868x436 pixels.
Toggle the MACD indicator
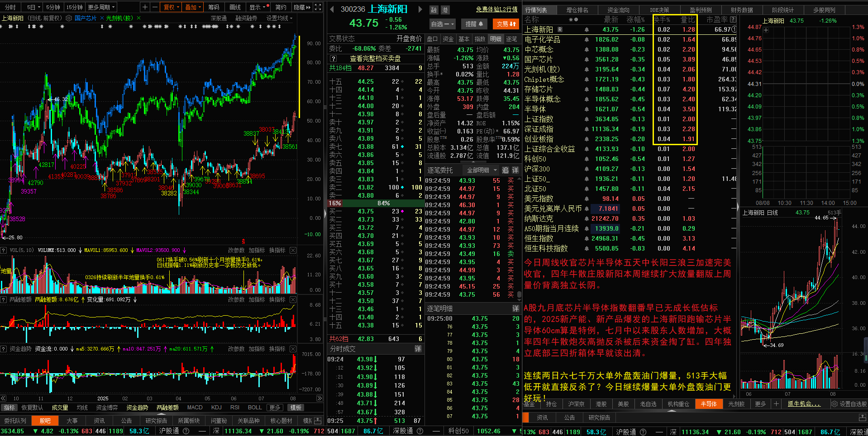coord(195,408)
